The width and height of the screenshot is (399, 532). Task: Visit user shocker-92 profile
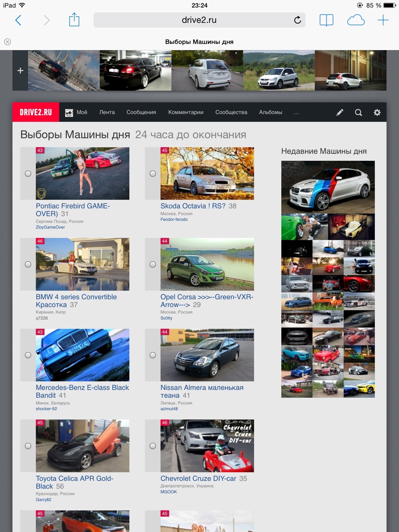click(x=47, y=409)
